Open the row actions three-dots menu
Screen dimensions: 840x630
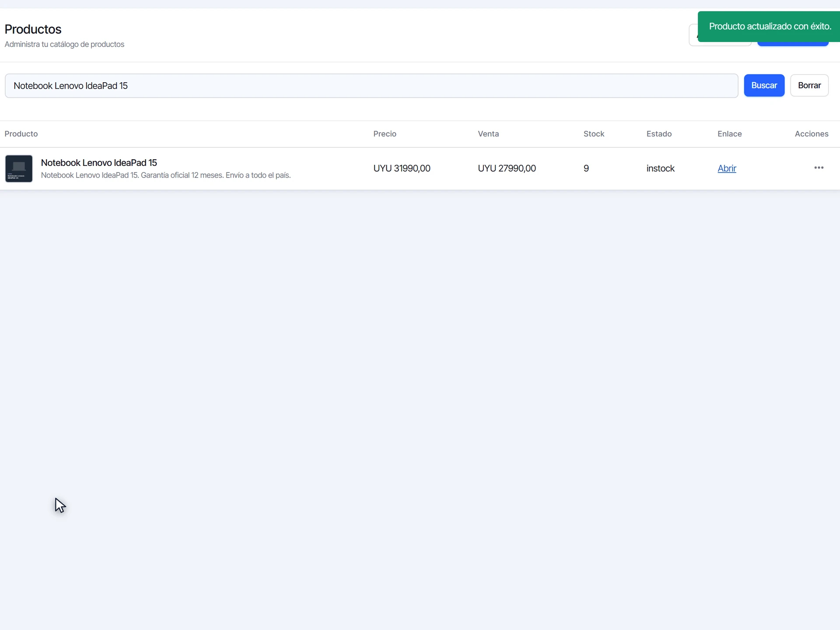pyautogui.click(x=819, y=168)
